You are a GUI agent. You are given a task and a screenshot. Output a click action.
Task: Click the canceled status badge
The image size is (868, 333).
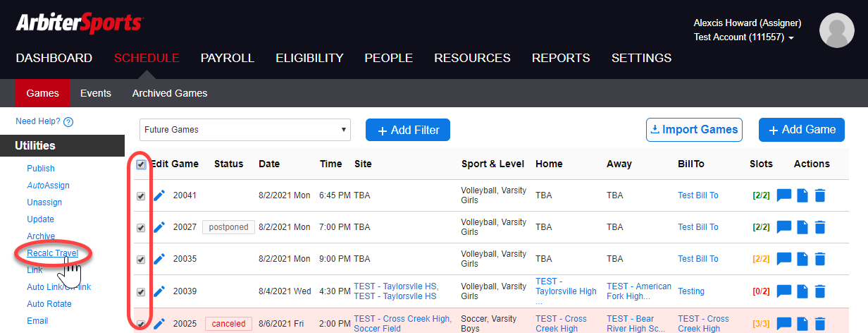point(228,324)
